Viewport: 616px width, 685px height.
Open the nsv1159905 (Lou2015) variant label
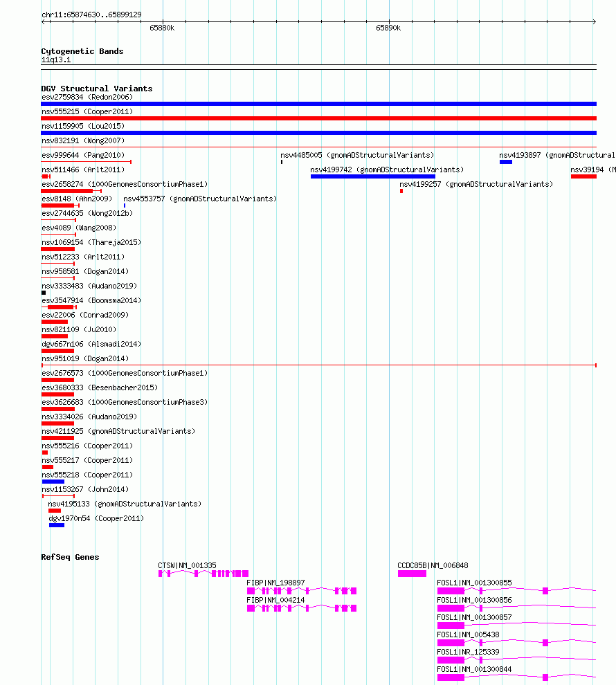[83, 126]
